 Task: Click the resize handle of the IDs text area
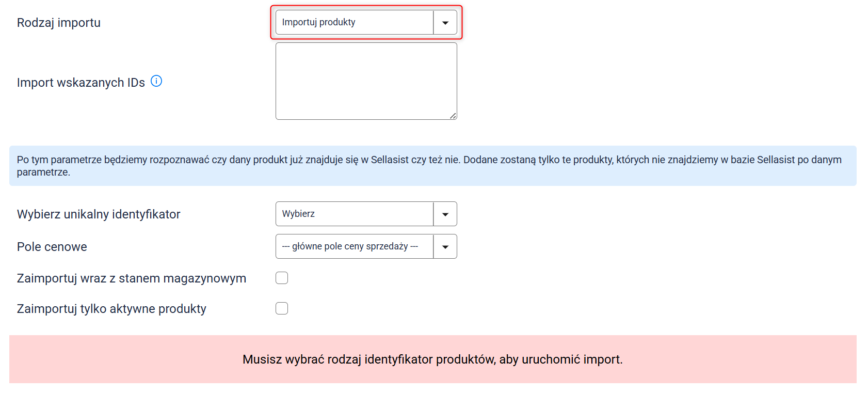(x=453, y=116)
